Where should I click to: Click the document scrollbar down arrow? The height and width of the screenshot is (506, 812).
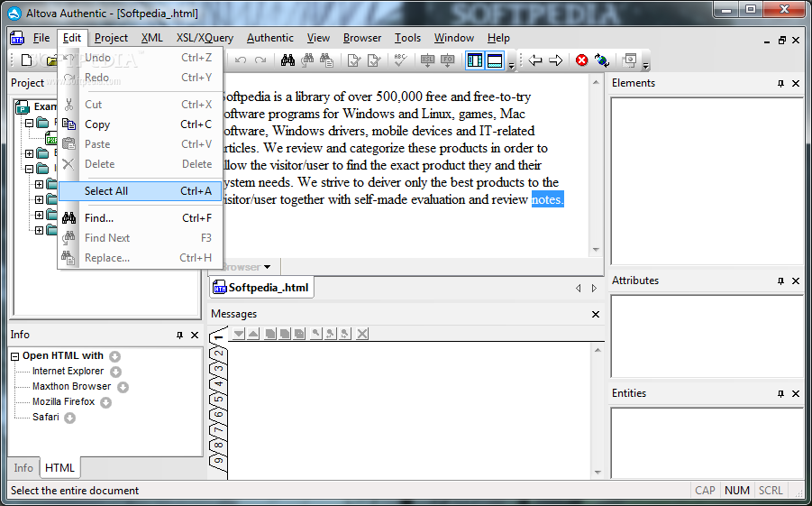coord(596,250)
